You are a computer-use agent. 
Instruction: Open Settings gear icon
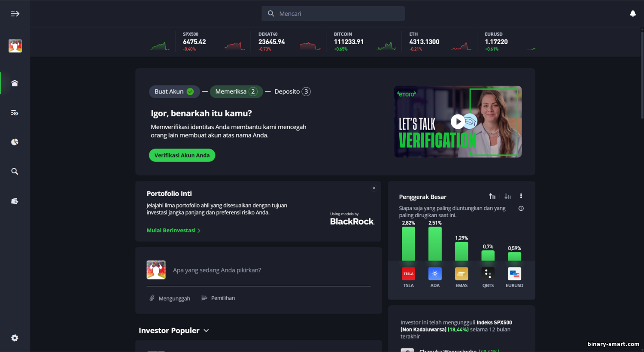pyautogui.click(x=15, y=338)
